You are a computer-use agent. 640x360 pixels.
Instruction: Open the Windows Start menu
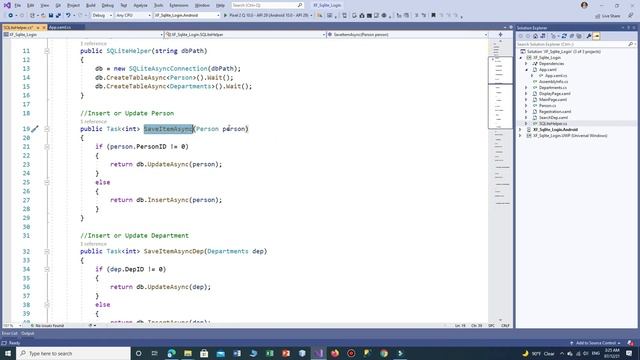8,353
